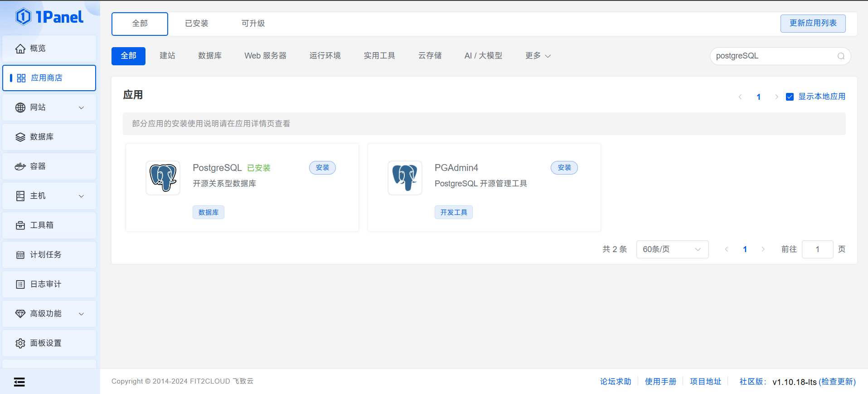Viewport: 868px width, 394px height.
Task: Filter apps by AI / 大模型 category
Action: (483, 56)
